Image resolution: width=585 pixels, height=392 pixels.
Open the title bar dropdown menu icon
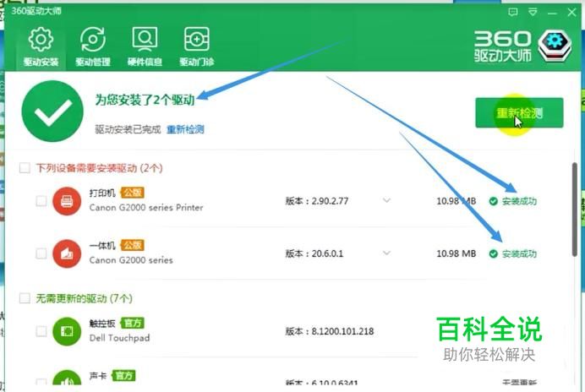coord(533,13)
